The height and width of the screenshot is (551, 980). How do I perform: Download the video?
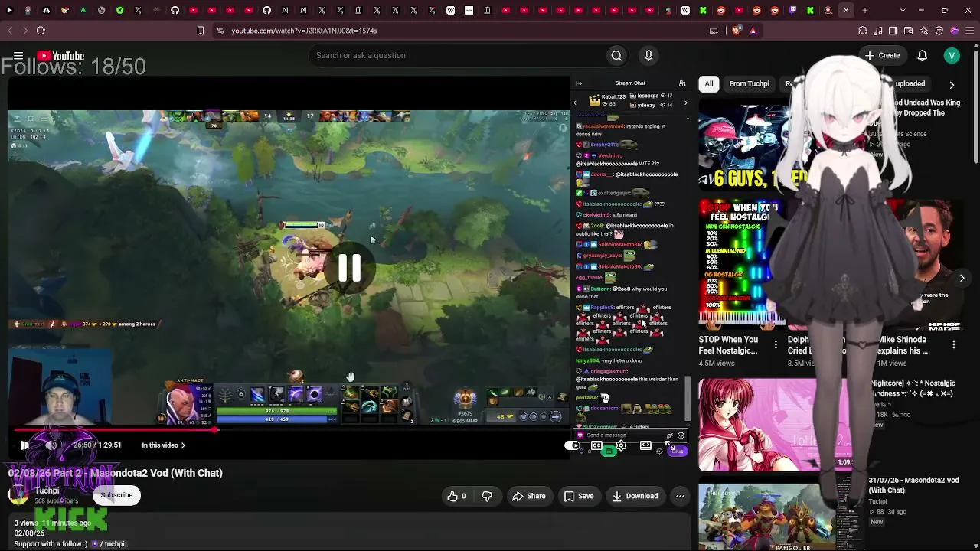coord(635,496)
